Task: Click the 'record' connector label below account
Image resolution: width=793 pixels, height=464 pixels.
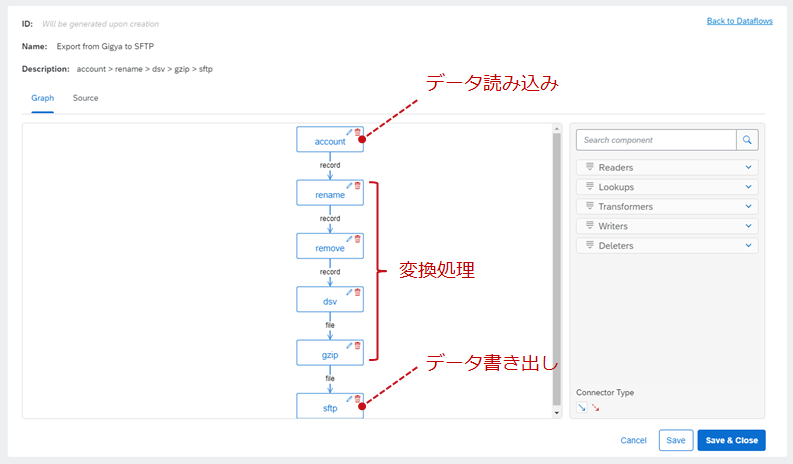Action: pyautogui.click(x=330, y=165)
